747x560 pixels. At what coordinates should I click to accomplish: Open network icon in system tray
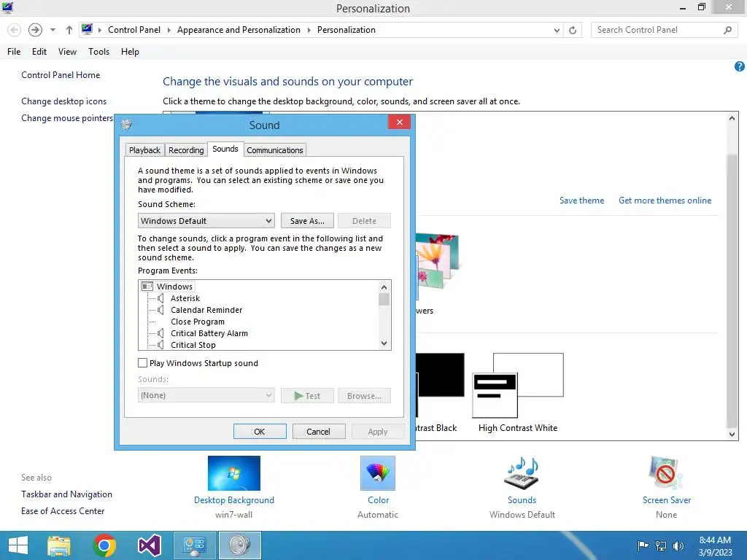tap(661, 545)
